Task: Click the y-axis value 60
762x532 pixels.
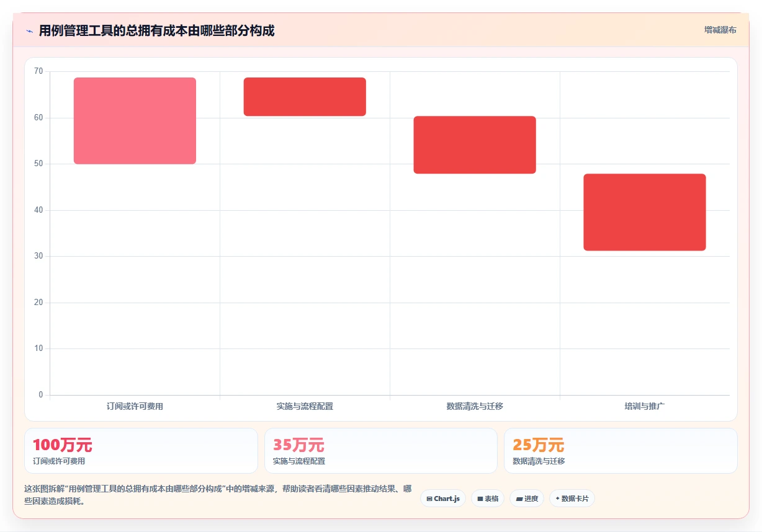Action: pyautogui.click(x=38, y=118)
